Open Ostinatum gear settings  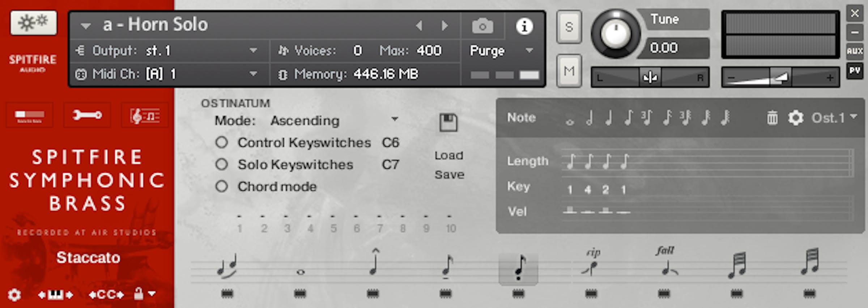coord(795,118)
